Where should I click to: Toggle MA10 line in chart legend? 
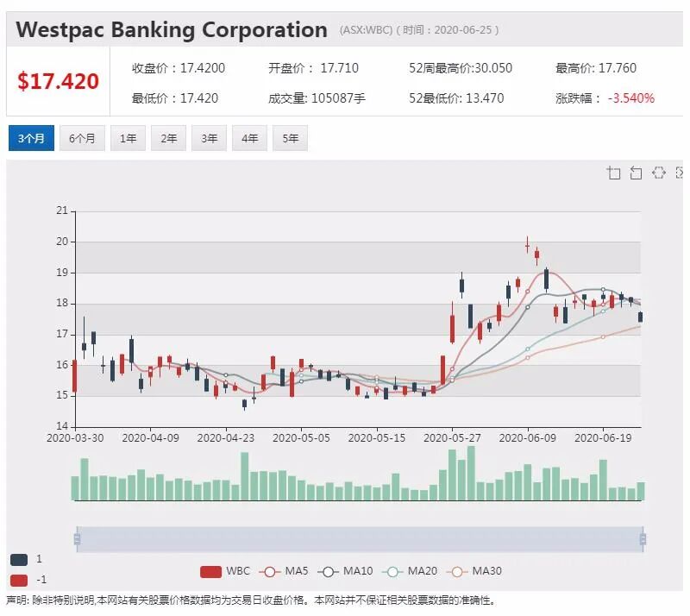tap(345, 571)
